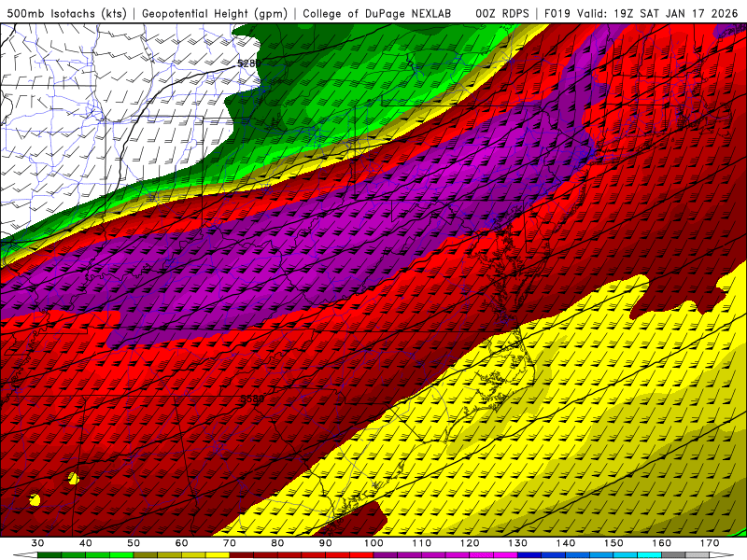Click the '00Z RDPS' model run text
This screenshot has width=747, height=560.
[502, 13]
